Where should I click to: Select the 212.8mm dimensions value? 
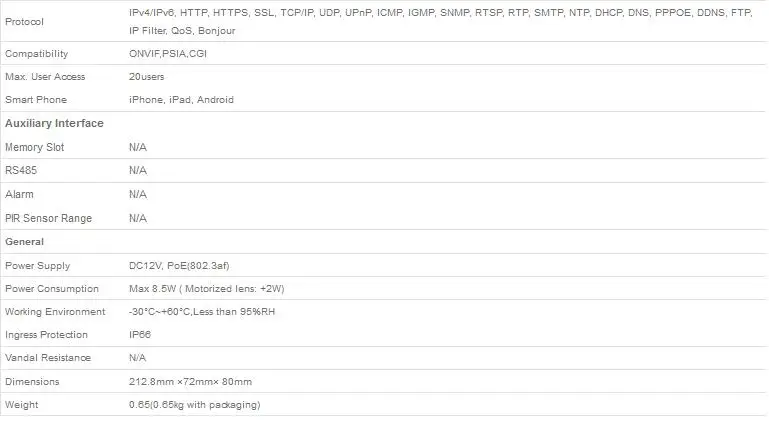190,382
